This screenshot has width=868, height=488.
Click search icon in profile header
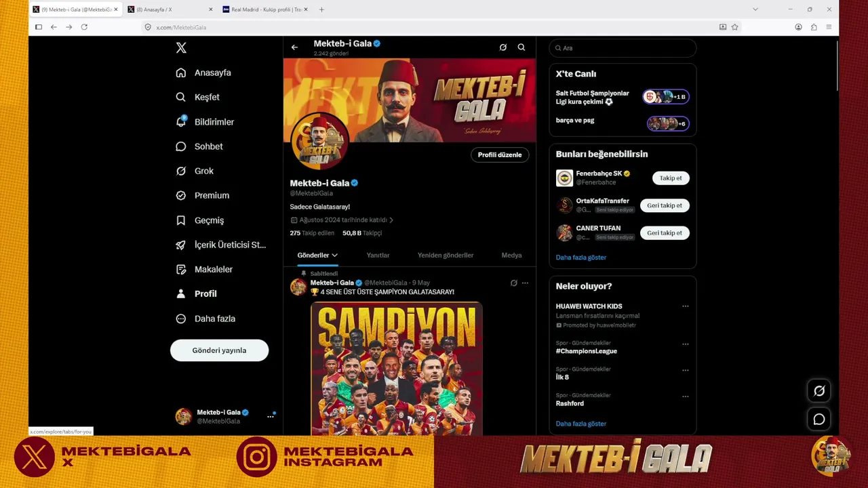coord(521,47)
